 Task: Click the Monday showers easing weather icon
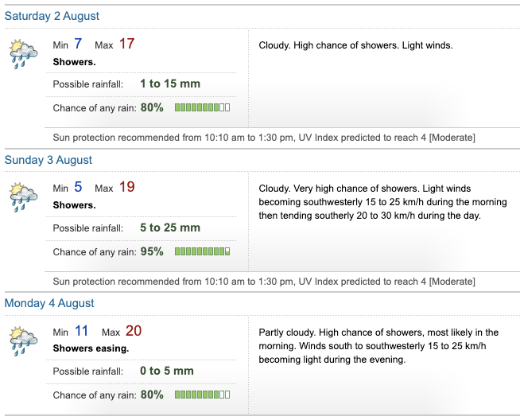coord(23,340)
